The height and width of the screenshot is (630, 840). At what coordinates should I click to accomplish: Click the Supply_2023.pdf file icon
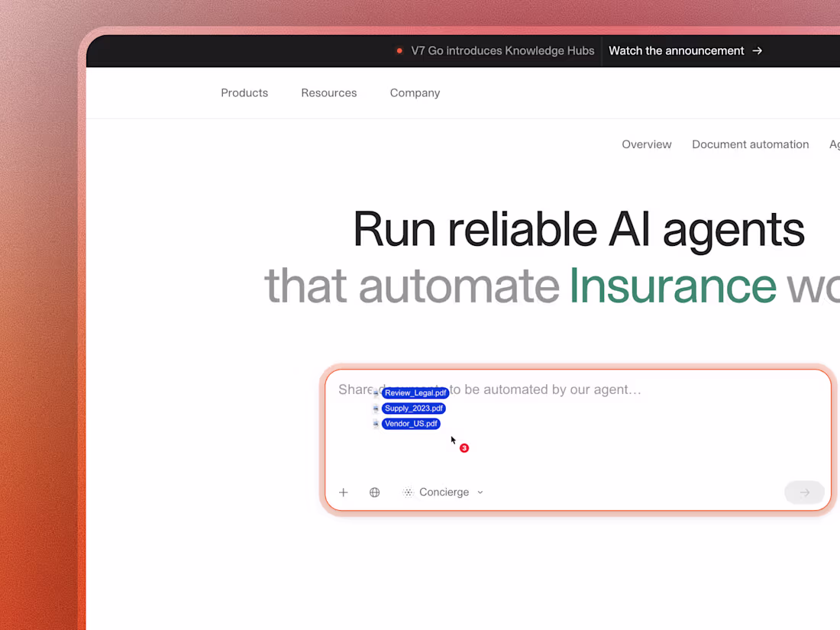[375, 408]
